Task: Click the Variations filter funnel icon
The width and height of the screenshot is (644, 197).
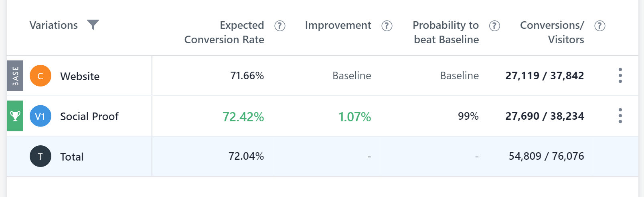Action: coord(93,25)
